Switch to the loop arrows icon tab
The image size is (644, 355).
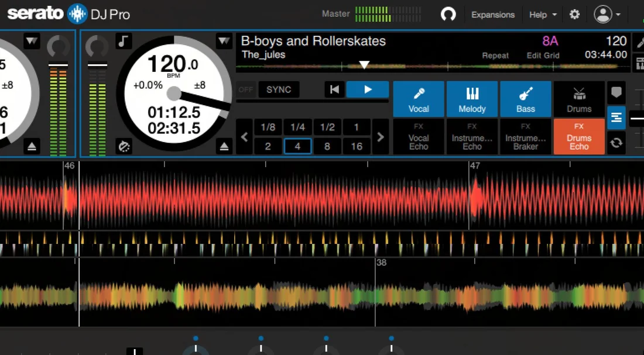coord(616,143)
